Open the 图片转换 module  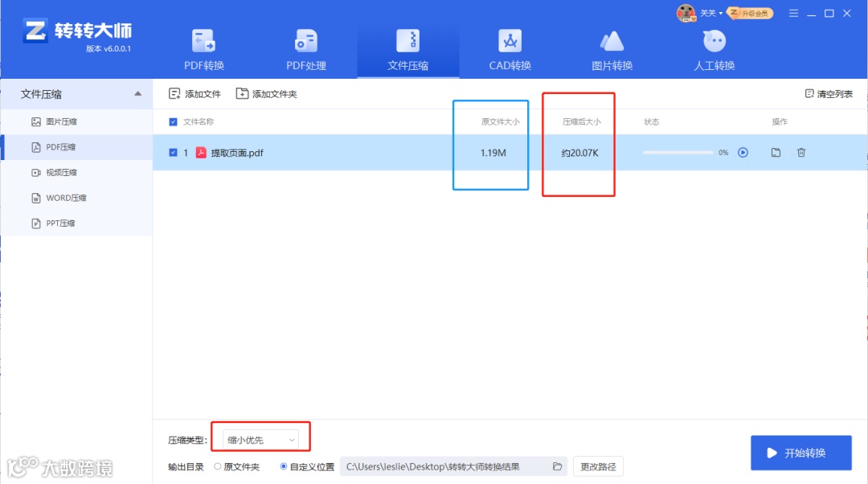tap(612, 51)
